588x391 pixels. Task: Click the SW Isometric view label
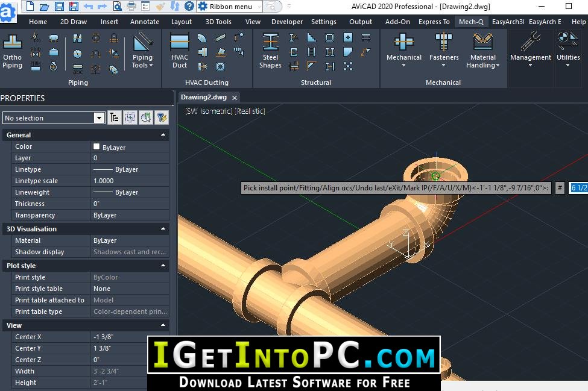(x=209, y=111)
